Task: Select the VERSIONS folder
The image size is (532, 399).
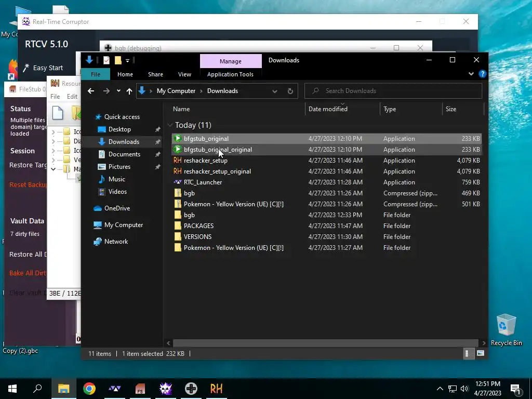Action: (326, 236)
